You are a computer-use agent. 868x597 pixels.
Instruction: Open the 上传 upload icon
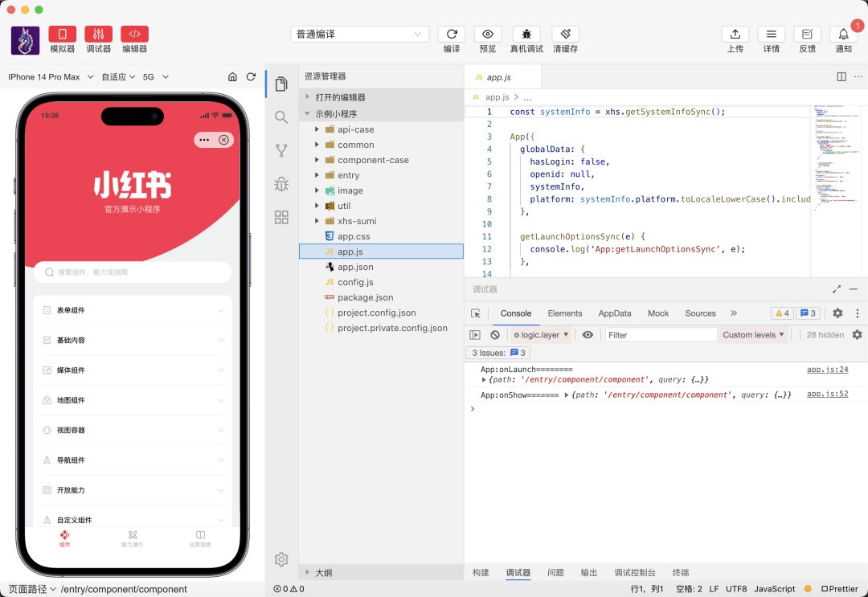pyautogui.click(x=735, y=35)
